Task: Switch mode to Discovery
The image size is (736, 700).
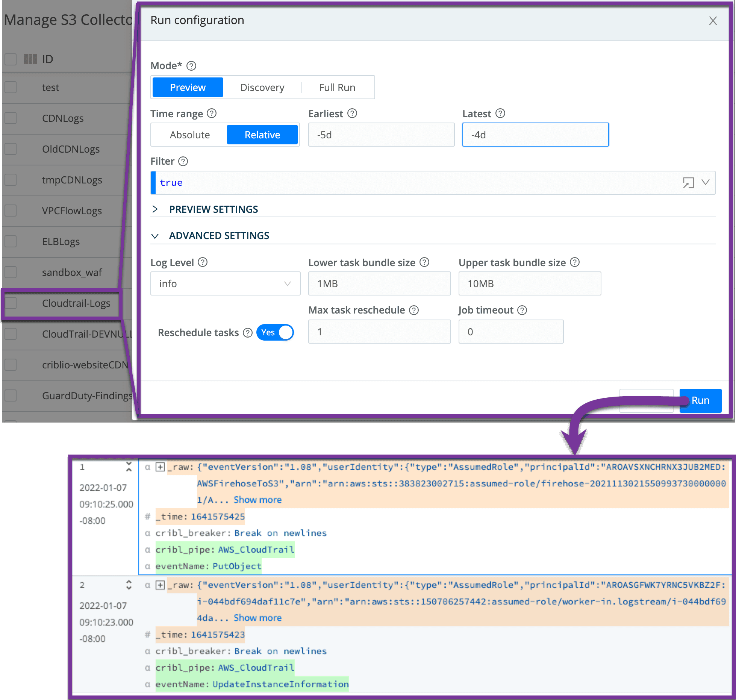Action: click(x=262, y=88)
